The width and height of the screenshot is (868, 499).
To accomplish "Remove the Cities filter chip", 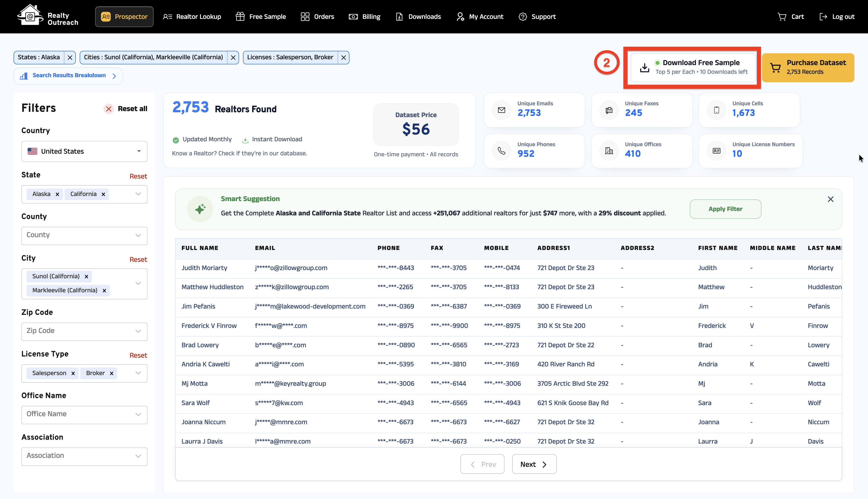I will tap(233, 58).
